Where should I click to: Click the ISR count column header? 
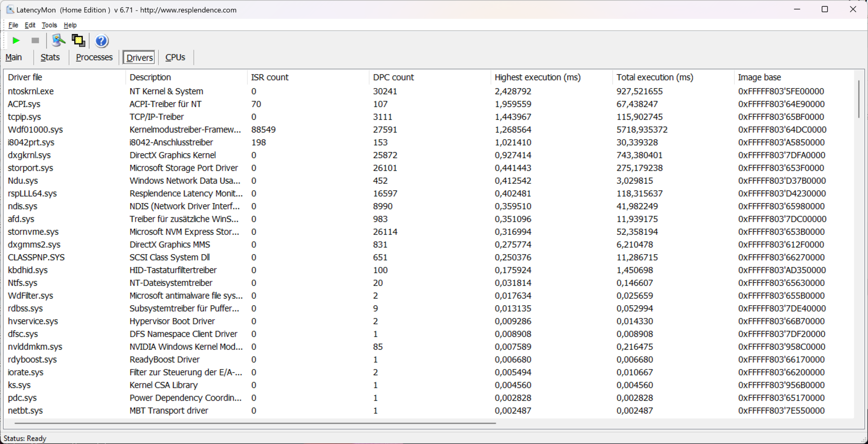(269, 77)
